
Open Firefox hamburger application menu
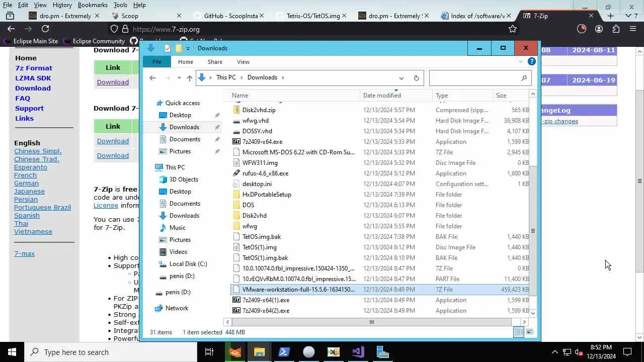coord(633,29)
